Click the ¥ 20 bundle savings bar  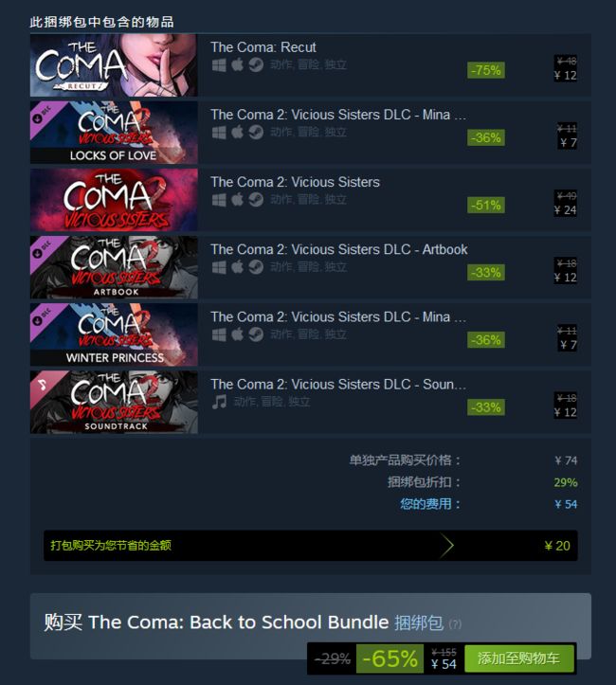[311, 545]
